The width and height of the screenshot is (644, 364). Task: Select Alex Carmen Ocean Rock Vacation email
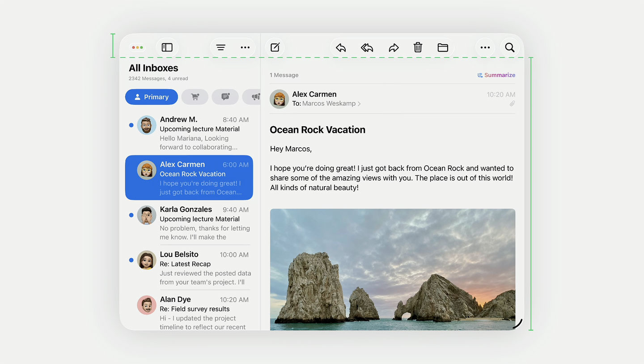click(189, 178)
